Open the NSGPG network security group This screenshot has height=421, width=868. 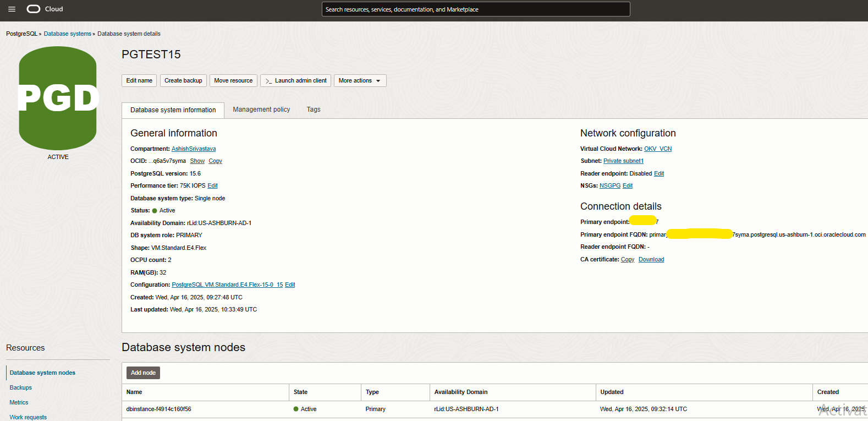(610, 185)
